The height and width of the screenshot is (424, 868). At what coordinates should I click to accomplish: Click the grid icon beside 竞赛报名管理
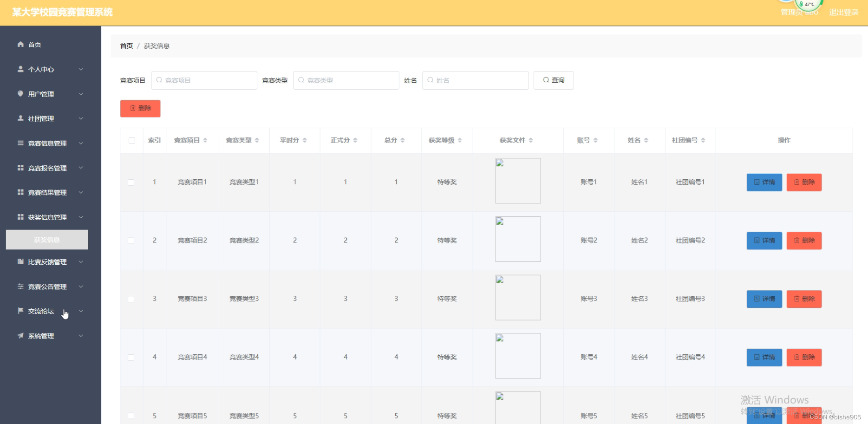20,168
